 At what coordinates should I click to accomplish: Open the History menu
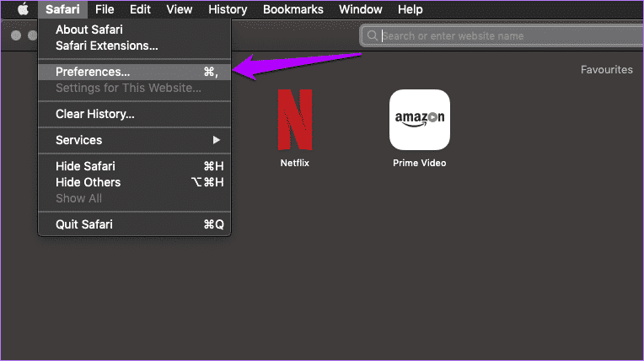pos(228,9)
